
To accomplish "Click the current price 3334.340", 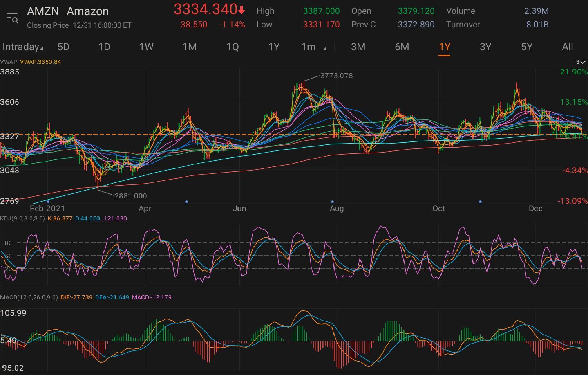I will tap(206, 9).
